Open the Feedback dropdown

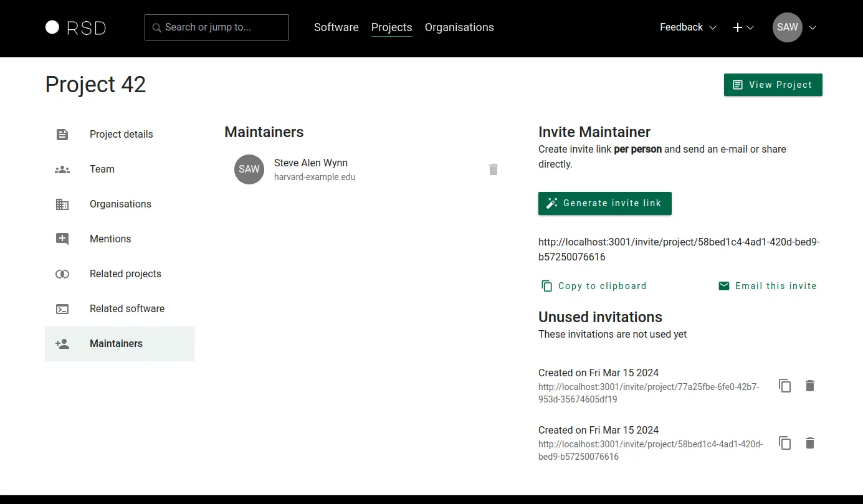pos(688,27)
